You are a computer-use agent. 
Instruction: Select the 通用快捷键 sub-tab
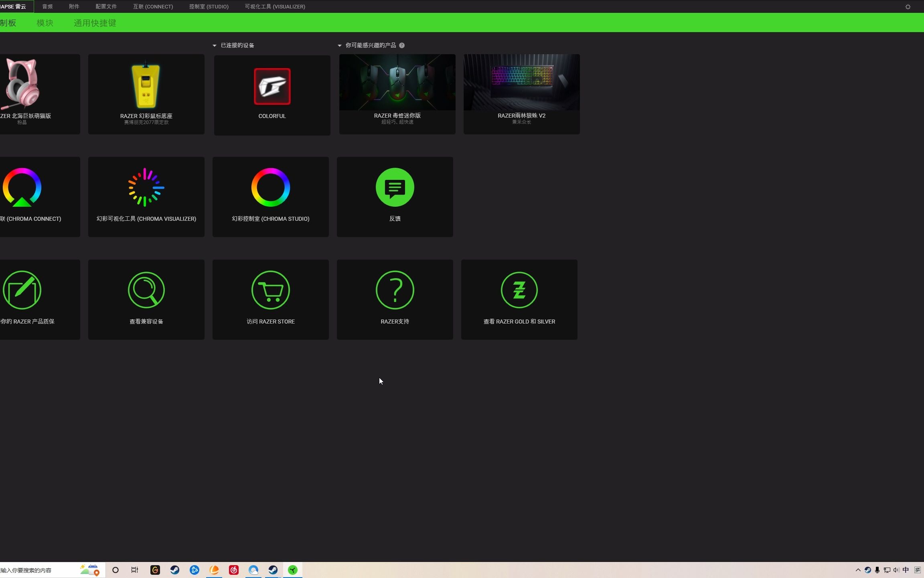pyautogui.click(x=95, y=23)
